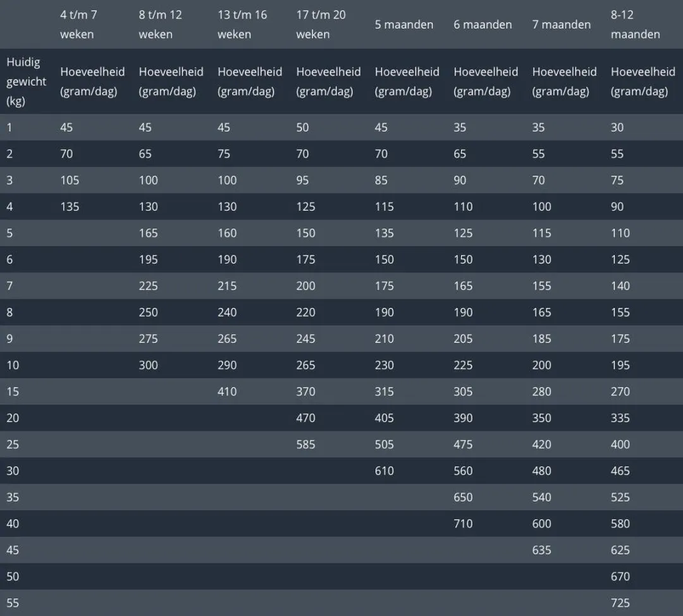This screenshot has width=683, height=616.
Task: Select the value 725 in the 55 kg row
Action: [620, 603]
